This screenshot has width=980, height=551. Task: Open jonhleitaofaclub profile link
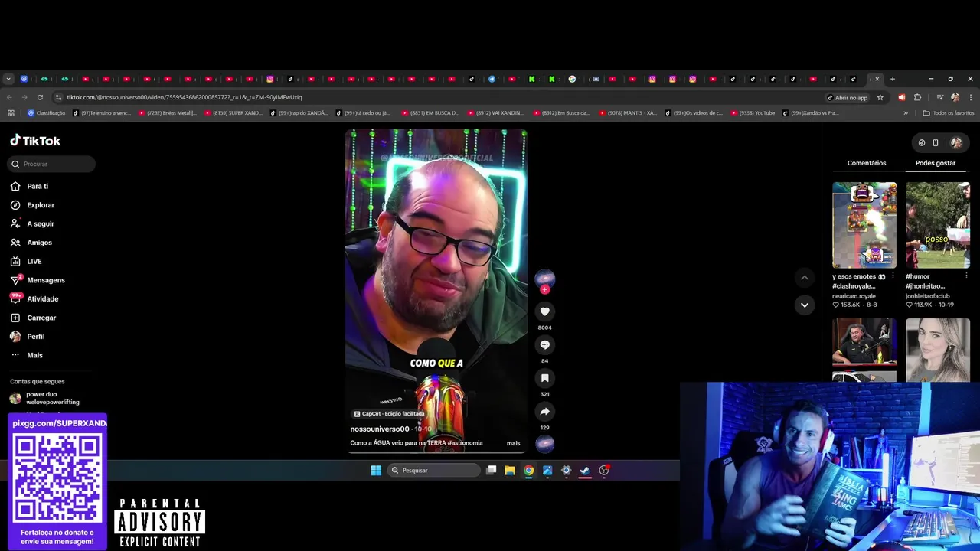coord(927,296)
